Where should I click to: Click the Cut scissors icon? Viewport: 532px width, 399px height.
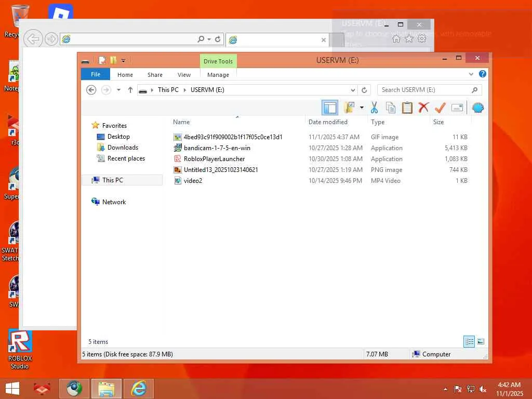374,108
